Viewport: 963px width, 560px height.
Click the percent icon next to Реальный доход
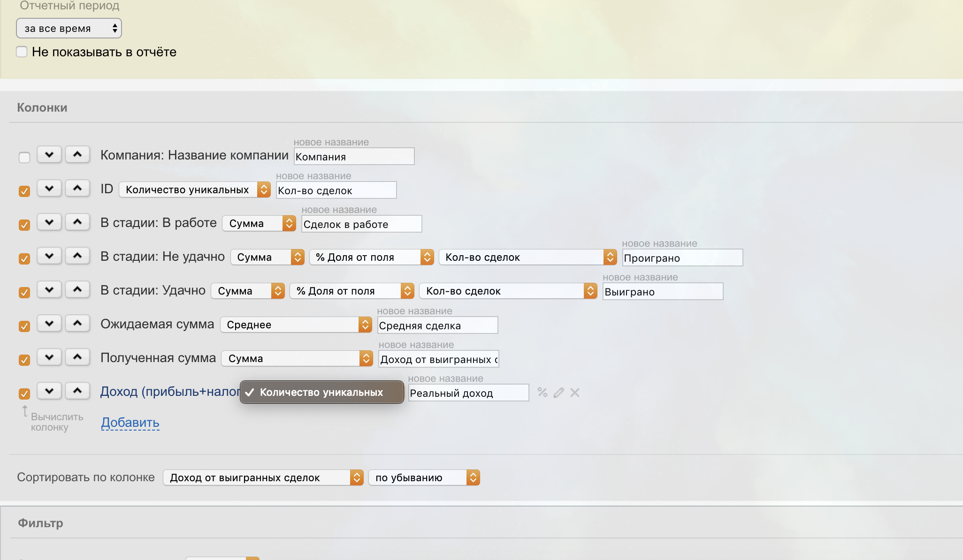[x=543, y=393]
